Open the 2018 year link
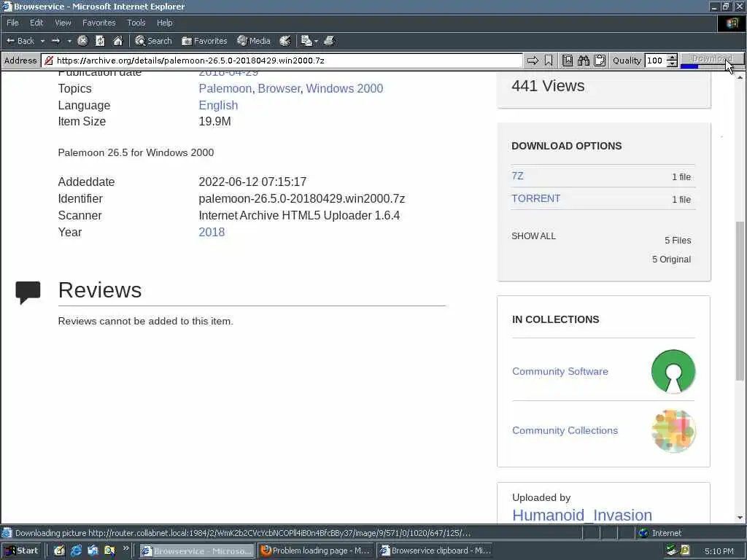Viewport: 747px width, 560px height. click(212, 232)
